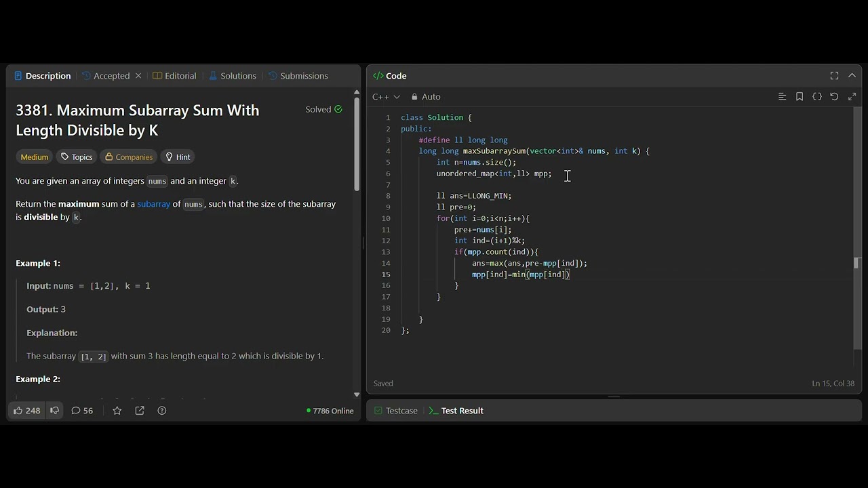
Task: Click the Solved status checkmark
Action: point(338,109)
